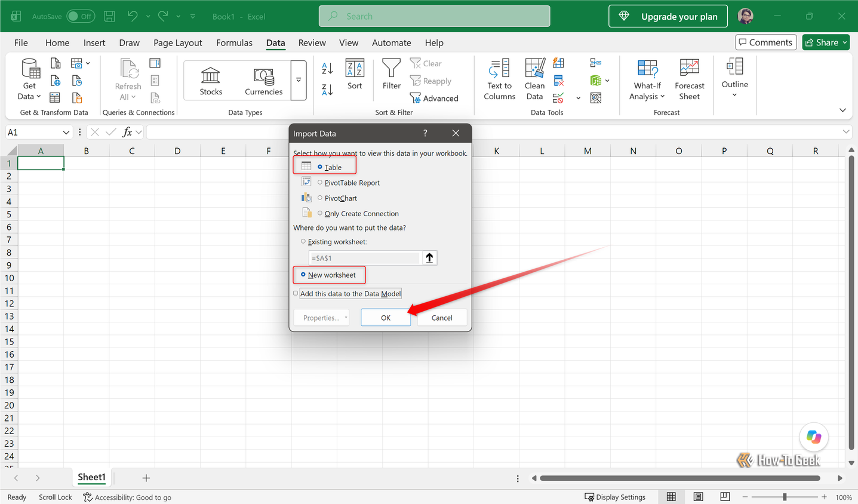Customize Quick Access Toolbar dropdown
858x504 pixels.
pyautogui.click(x=193, y=16)
